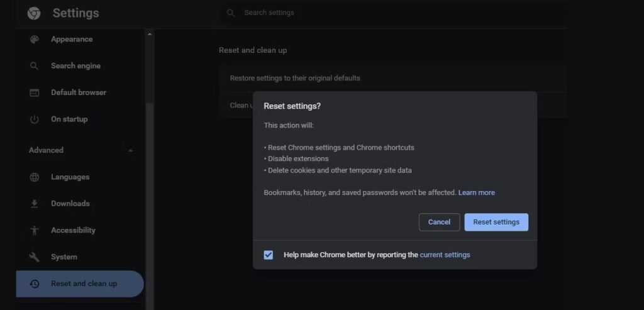Click the Settings page title
This screenshot has height=310, width=644.
point(75,13)
